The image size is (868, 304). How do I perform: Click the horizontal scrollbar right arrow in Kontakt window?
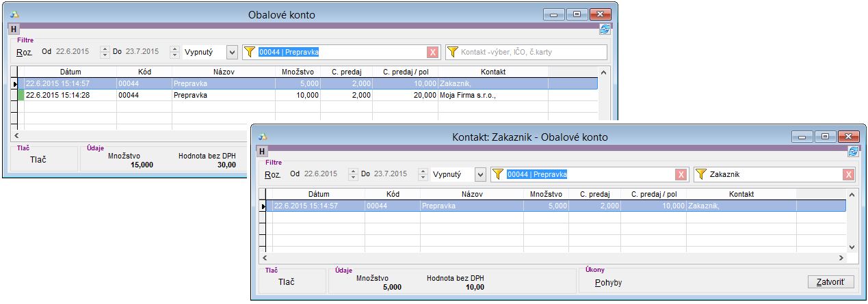click(x=841, y=259)
